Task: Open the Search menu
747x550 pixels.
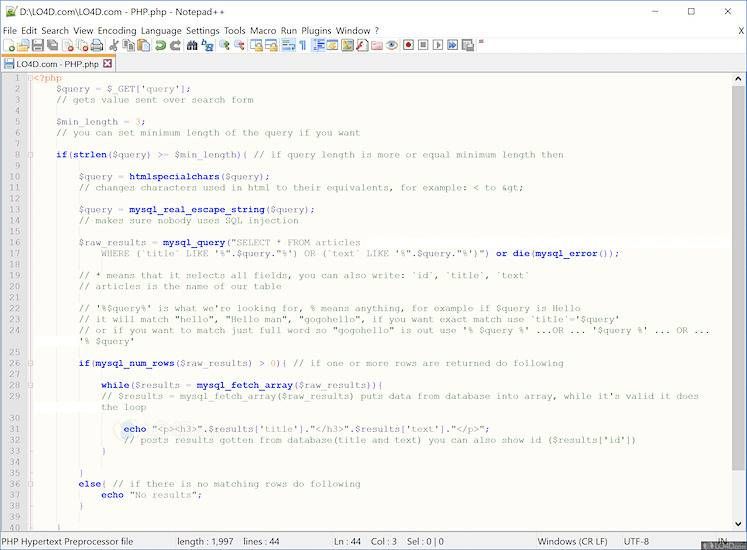Action: pyautogui.click(x=55, y=31)
